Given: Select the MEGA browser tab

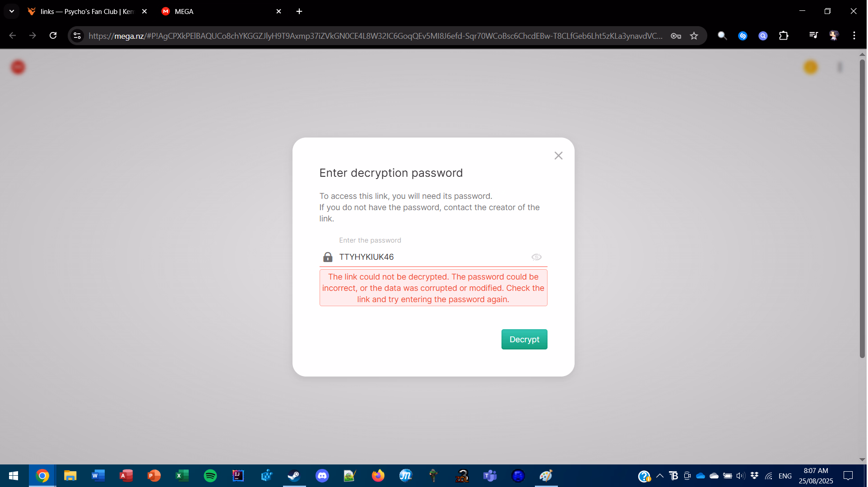Looking at the screenshot, I should pyautogui.click(x=221, y=11).
